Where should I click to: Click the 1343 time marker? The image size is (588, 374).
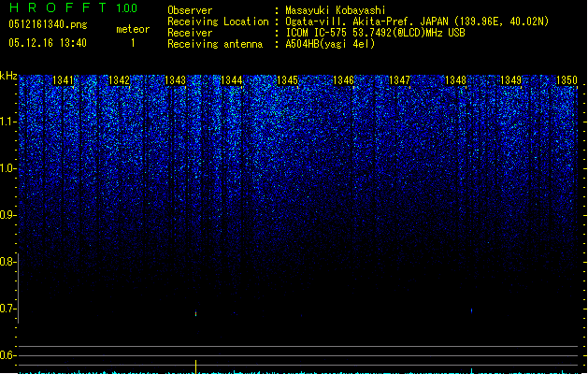point(175,80)
